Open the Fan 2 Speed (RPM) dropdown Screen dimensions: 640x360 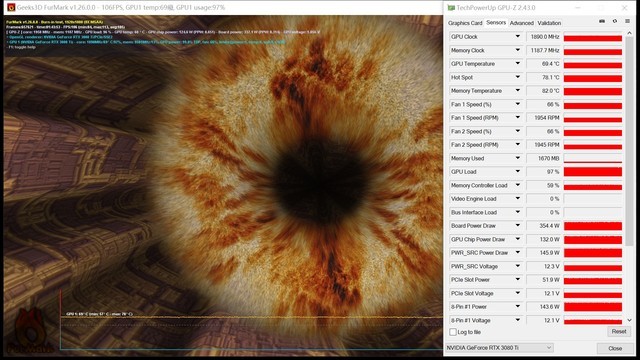pyautogui.click(x=518, y=144)
